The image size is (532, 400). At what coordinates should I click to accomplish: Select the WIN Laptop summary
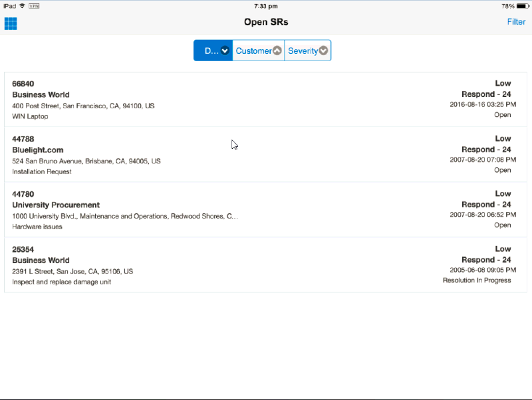[x=30, y=116]
